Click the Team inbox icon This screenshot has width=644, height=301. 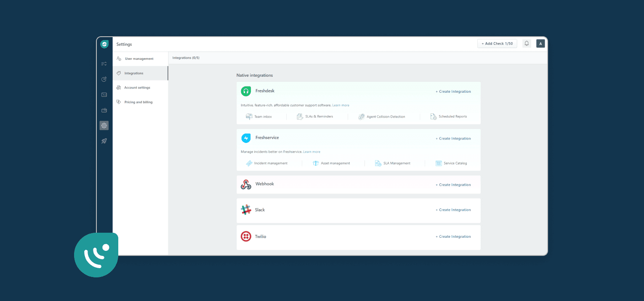click(249, 116)
